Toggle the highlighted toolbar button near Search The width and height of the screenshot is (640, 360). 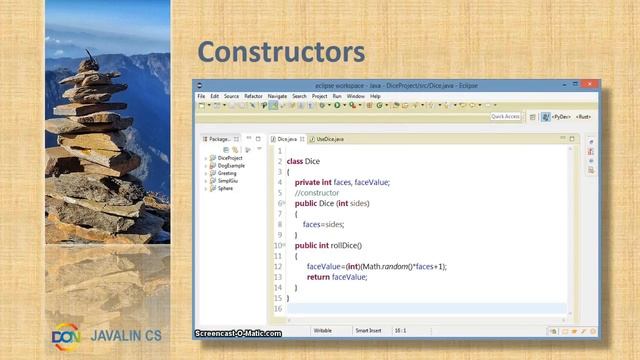click(x=273, y=106)
